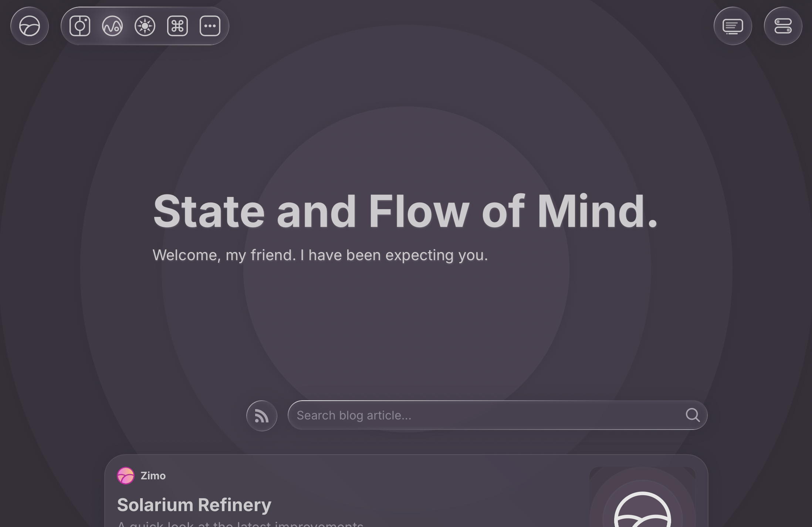Click Zimo's pink avatar image

[126, 476]
